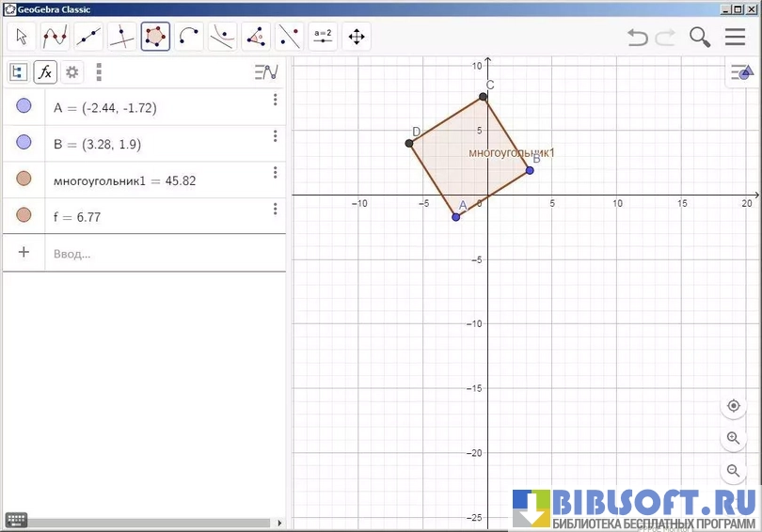Select the Angle measurement tool
The height and width of the screenshot is (532, 762).
coord(256,37)
